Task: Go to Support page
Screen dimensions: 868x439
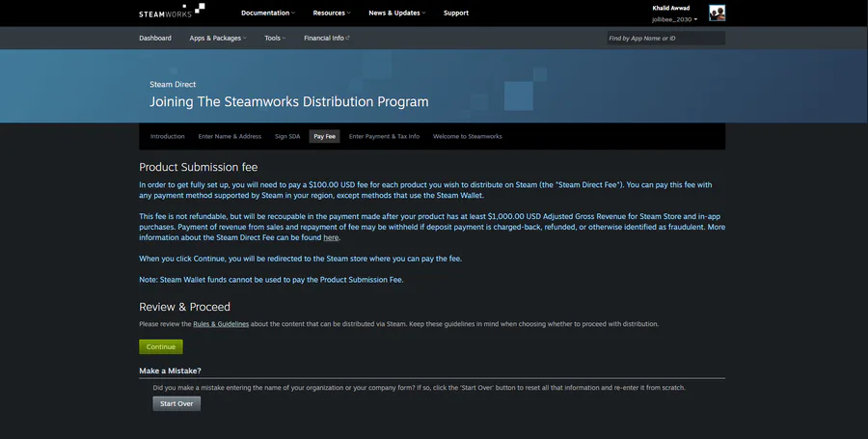Action: (x=455, y=13)
